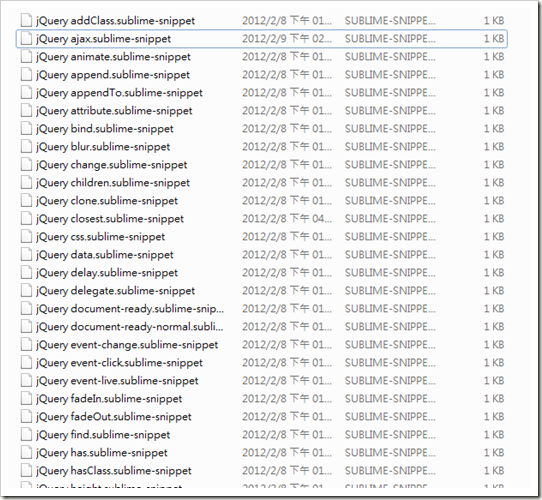This screenshot has height=500, width=542.
Task: Select the file name jQuery event-live.sublime-snippet
Action: (x=117, y=380)
